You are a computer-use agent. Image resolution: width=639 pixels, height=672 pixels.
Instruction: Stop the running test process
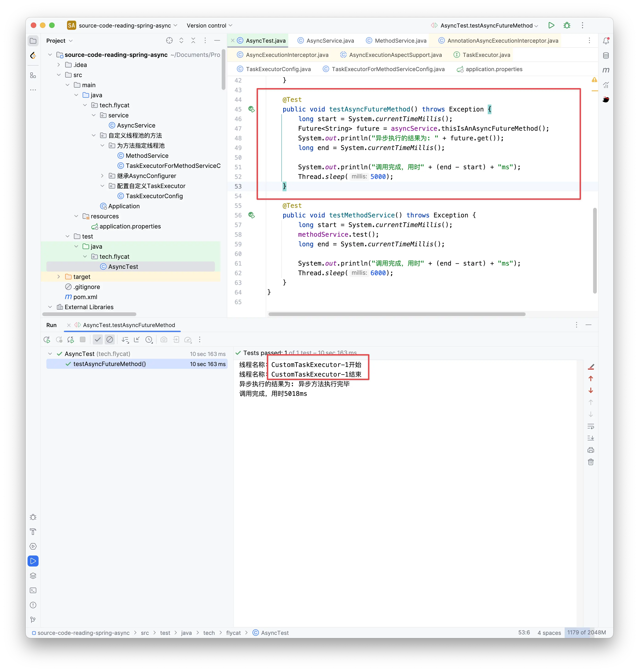[82, 339]
